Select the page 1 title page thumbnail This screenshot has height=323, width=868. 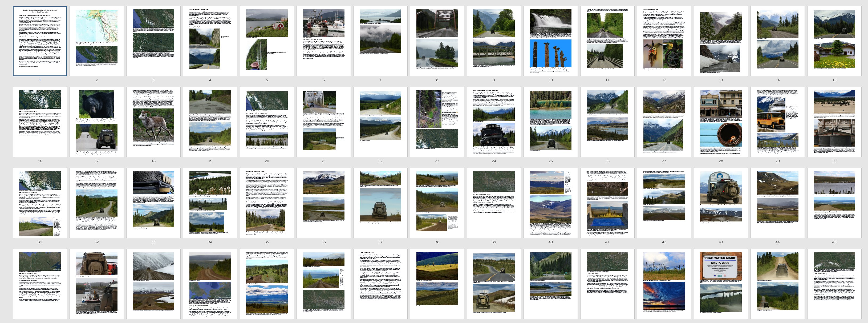(40, 41)
